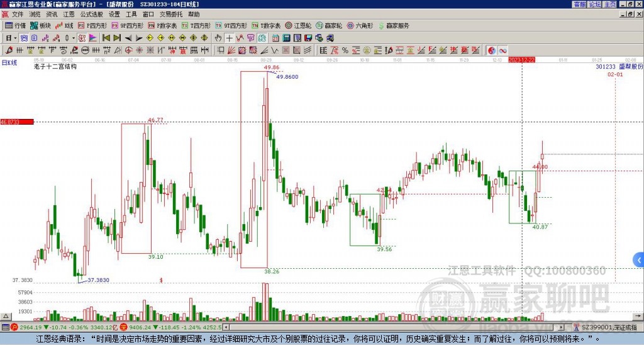Open the 赢家服务 button

[394, 25]
